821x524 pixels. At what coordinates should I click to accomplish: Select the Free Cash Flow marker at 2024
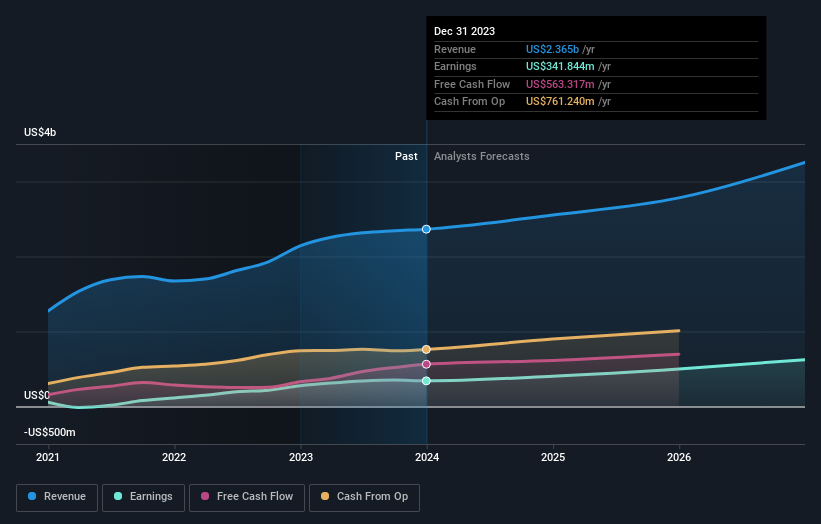pos(426,364)
